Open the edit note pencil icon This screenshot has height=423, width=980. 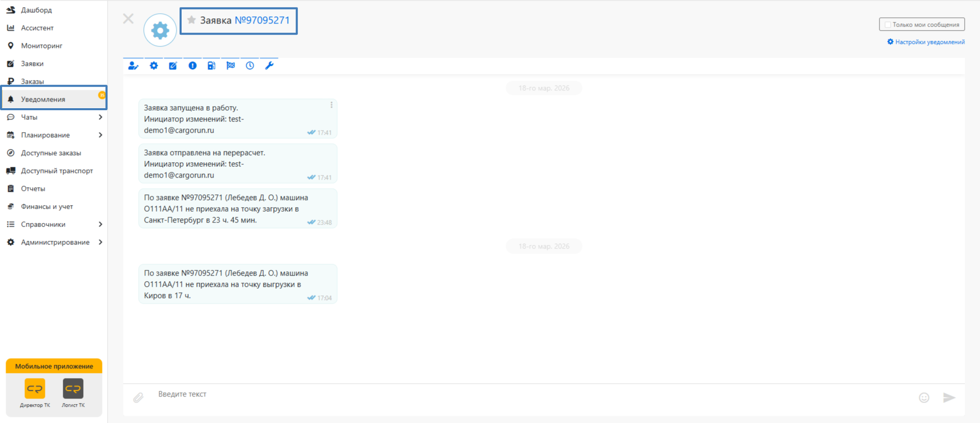click(173, 65)
